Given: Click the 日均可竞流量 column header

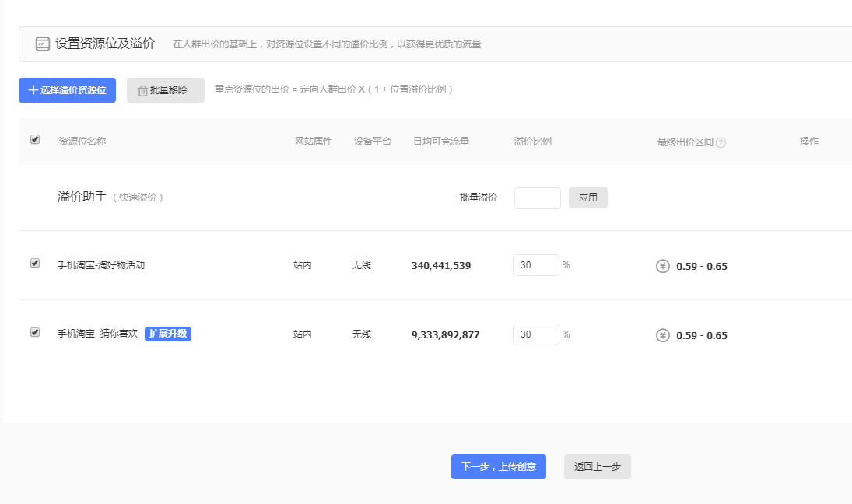Looking at the screenshot, I should coord(441,142).
